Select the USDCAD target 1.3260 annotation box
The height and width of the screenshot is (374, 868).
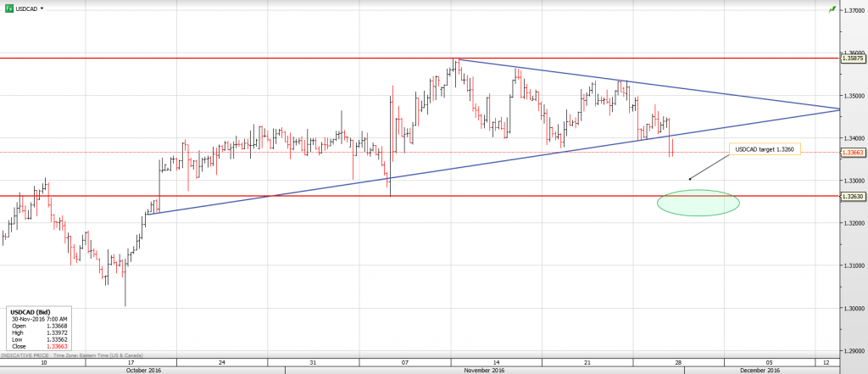764,150
